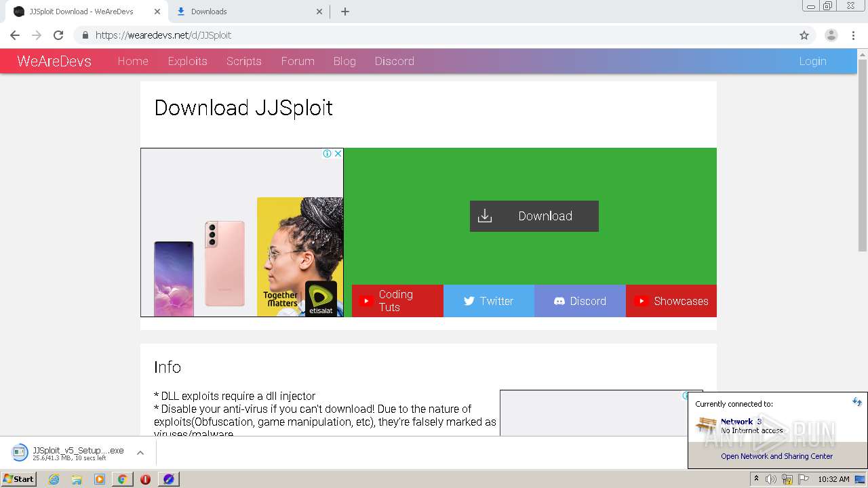868x488 pixels.
Task: Open the volume speaker tray icon
Action: click(x=771, y=479)
